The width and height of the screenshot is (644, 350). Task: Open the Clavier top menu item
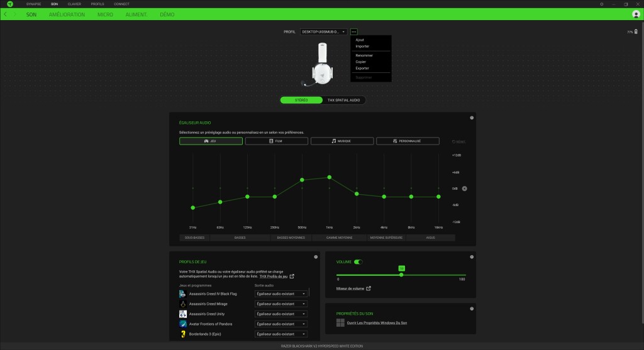[74, 4]
